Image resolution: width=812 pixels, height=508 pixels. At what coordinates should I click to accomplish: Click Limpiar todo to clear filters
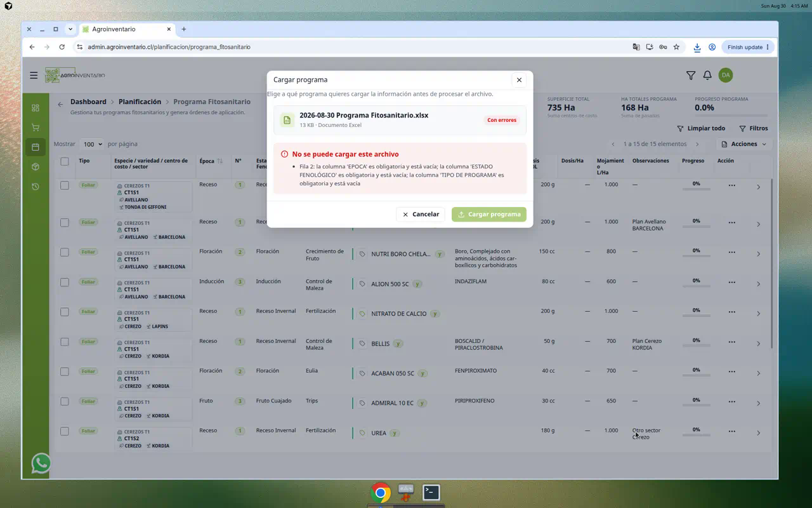(x=701, y=128)
